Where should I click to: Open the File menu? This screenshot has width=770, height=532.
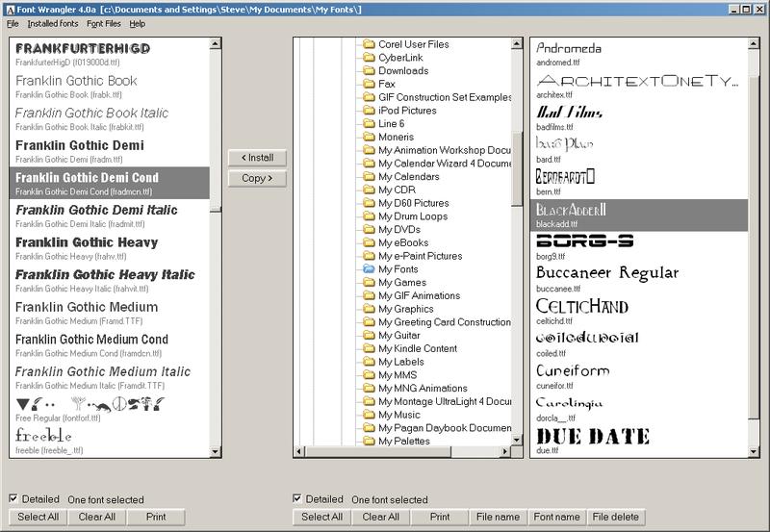13,23
